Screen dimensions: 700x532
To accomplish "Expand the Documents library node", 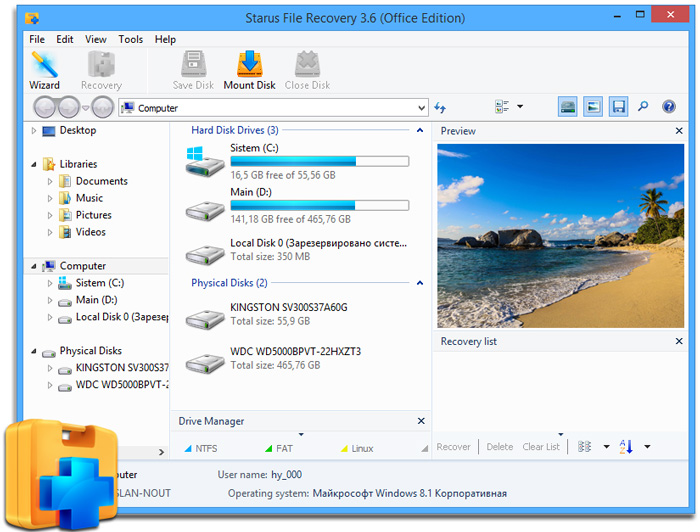I will (x=50, y=181).
